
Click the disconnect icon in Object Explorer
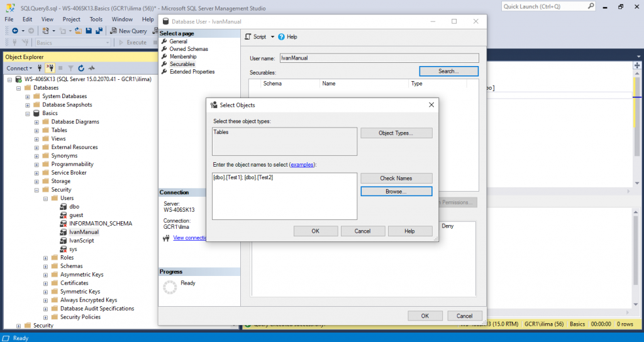(x=50, y=68)
